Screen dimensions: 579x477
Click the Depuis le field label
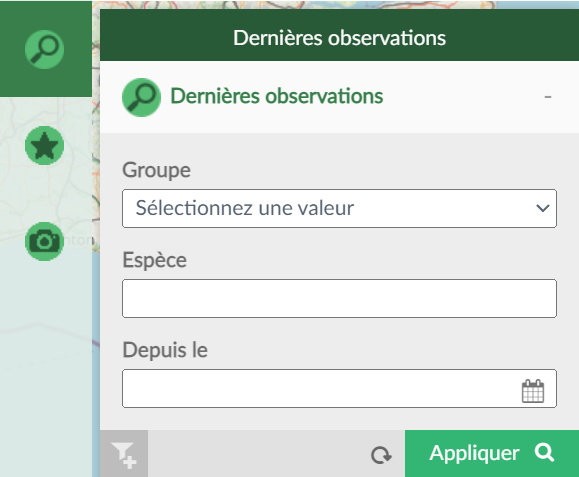pyautogui.click(x=165, y=350)
